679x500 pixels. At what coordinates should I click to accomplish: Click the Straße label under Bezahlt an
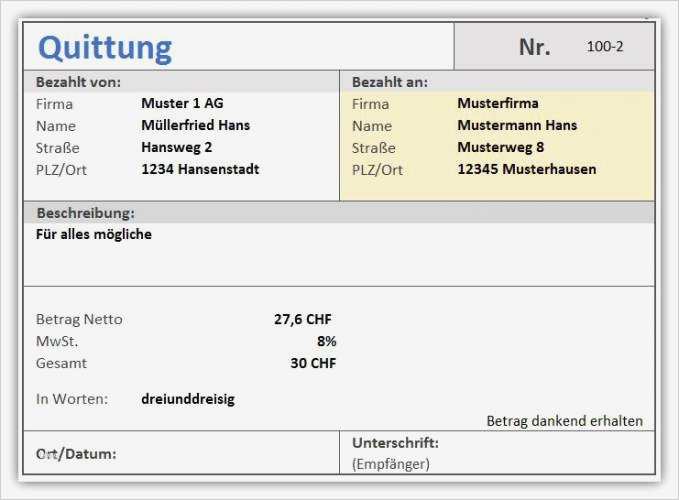[x=374, y=148]
